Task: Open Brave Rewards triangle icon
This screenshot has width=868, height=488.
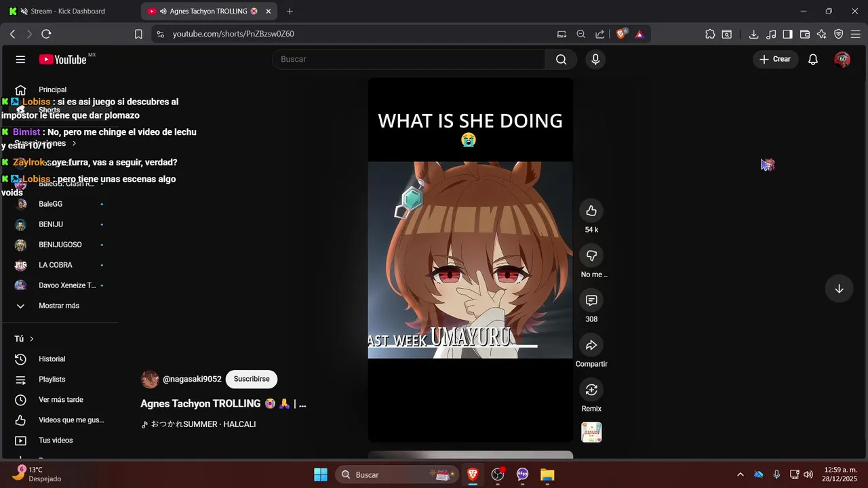Action: coord(639,34)
